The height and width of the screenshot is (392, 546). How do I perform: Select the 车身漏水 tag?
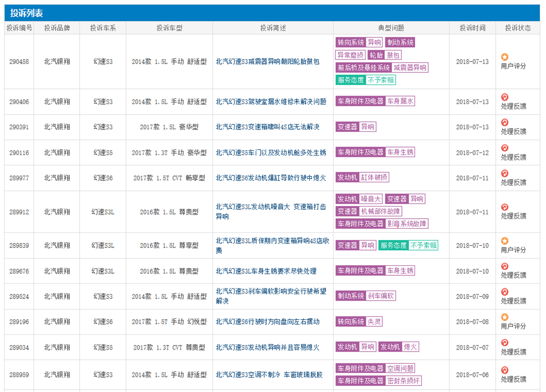point(400,101)
